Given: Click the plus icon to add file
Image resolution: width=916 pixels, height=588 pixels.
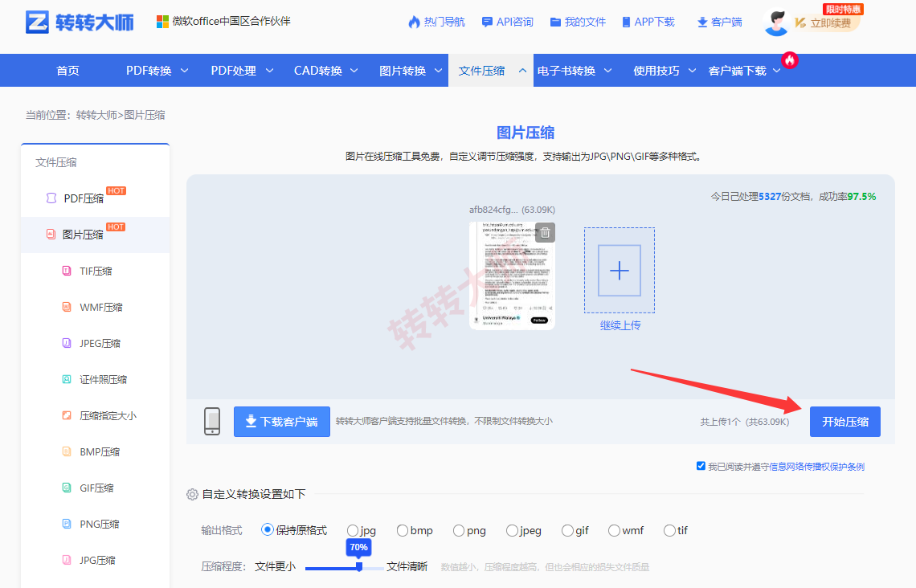Looking at the screenshot, I should 620,271.
